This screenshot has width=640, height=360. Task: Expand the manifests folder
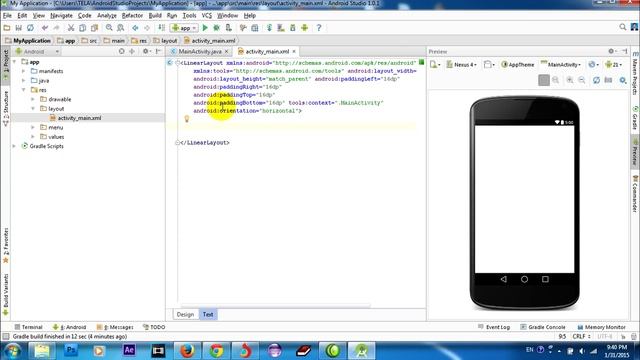24,71
